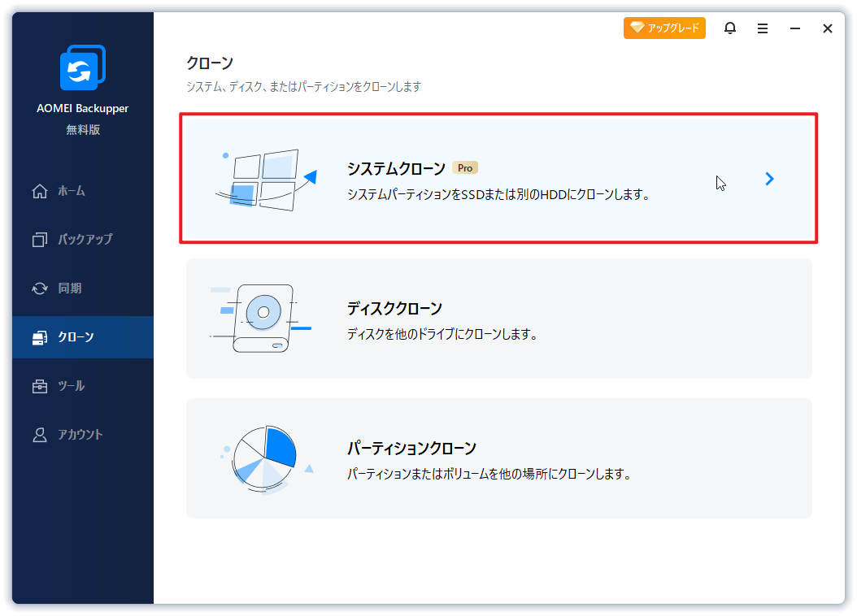Viewport: 857px width, 616px height.
Task: Choose the システムクローン title
Action: click(397, 169)
